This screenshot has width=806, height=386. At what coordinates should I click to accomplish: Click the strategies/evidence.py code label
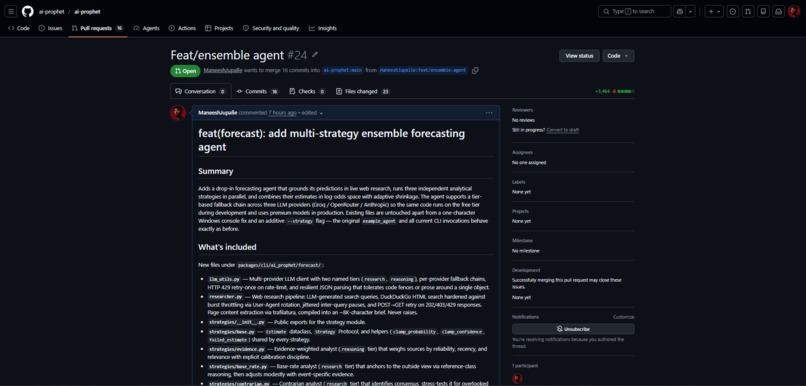tap(236, 350)
